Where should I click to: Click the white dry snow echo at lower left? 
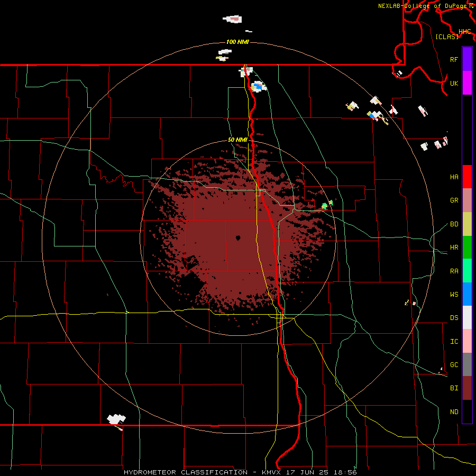(x=116, y=419)
